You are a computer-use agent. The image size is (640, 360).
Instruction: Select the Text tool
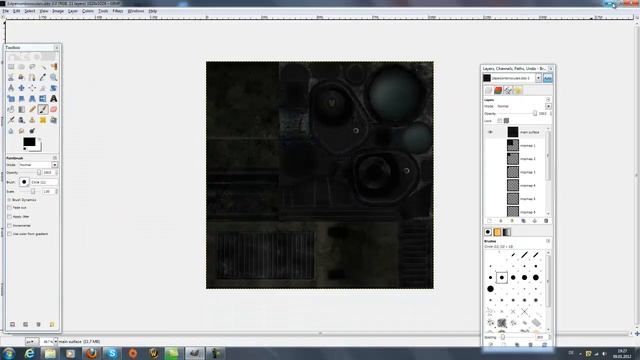point(53,99)
